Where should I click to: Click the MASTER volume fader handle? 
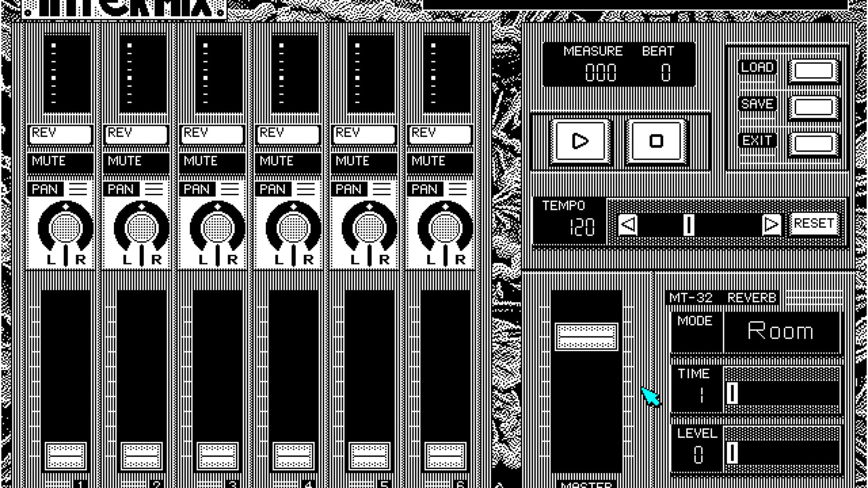click(x=586, y=337)
